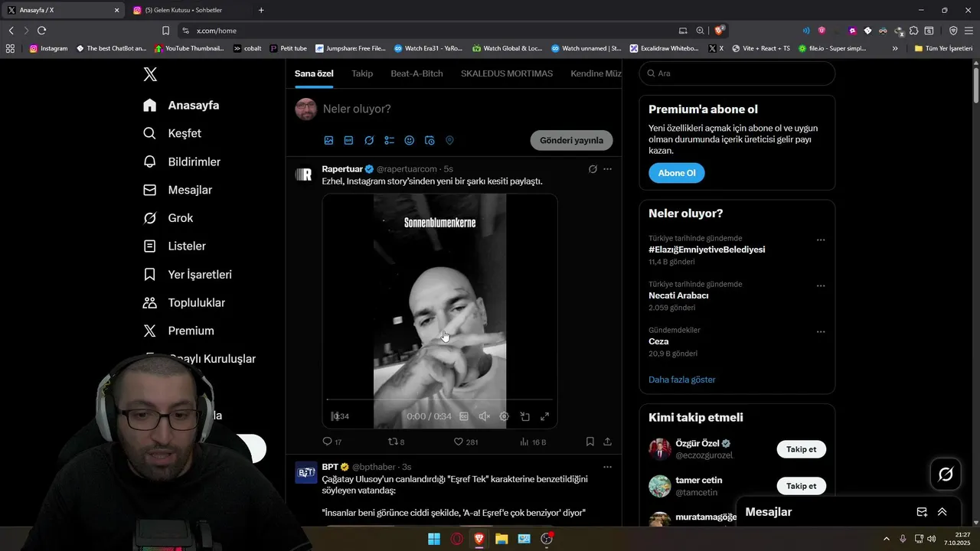Click the Gönderi yayınla button
The width and height of the screenshot is (980, 551).
[571, 140]
